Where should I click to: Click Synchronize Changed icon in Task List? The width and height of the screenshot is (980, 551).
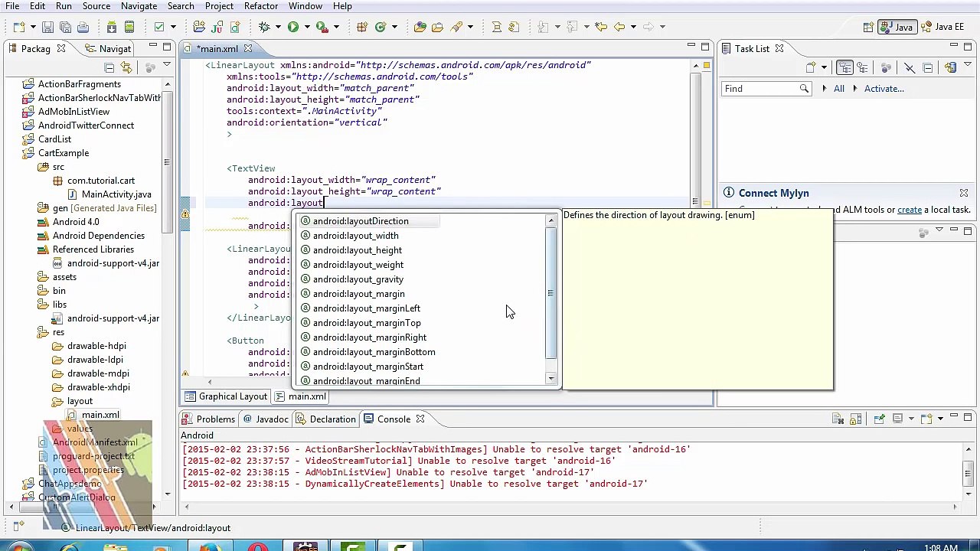point(950,67)
